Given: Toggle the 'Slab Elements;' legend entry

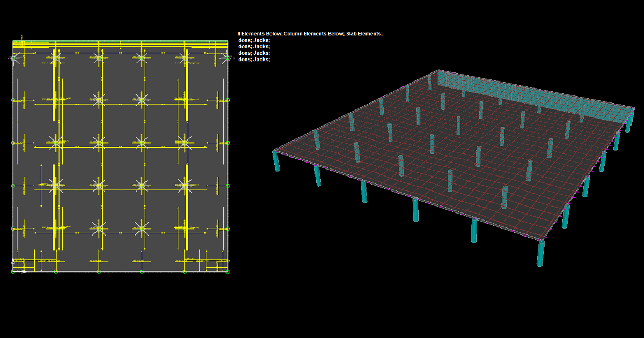Looking at the screenshot, I should (363, 33).
